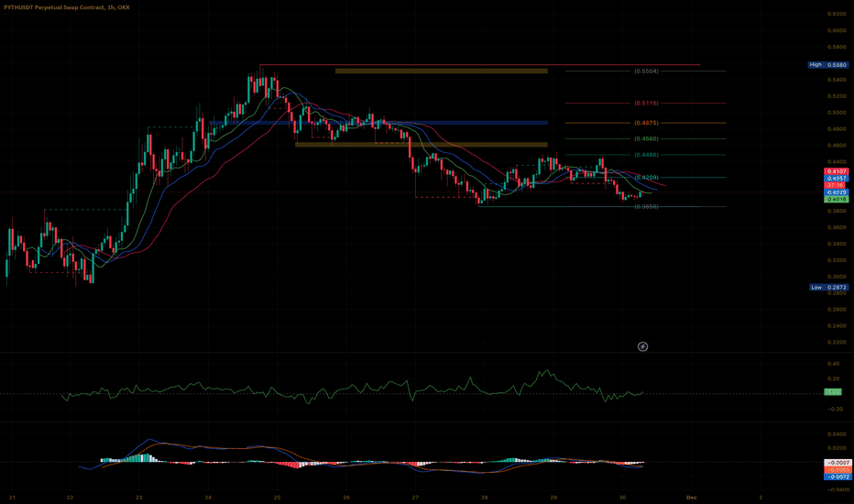Click the red 0.4107 price tag

(x=836, y=171)
